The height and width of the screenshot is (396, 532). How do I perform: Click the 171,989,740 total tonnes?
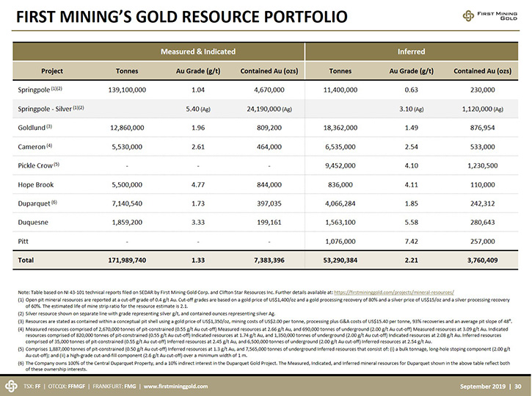coord(127,260)
